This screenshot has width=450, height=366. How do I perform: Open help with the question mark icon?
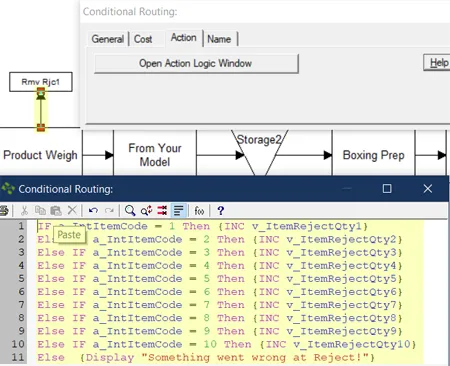pyautogui.click(x=220, y=211)
